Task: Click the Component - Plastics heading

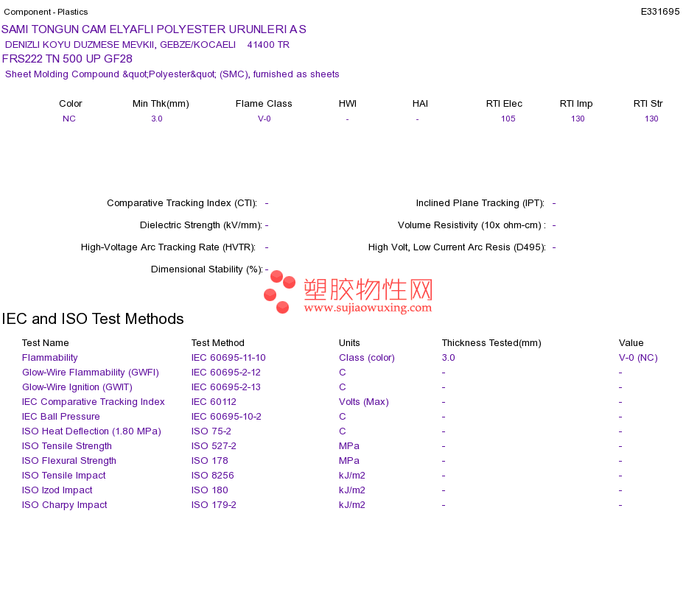Action: pos(46,12)
